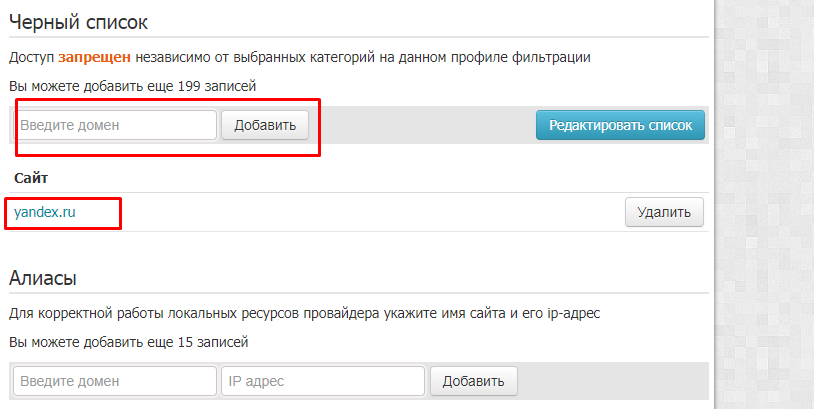
Task: Remove yandex.ru with the Удалить button
Action: point(664,212)
